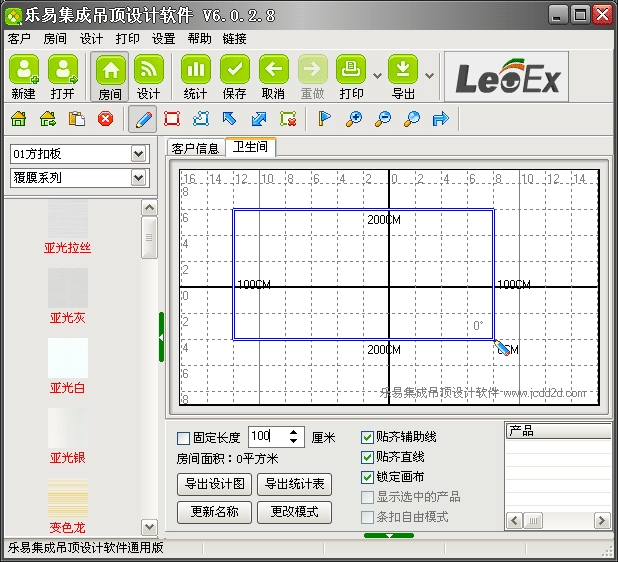Open the 设计 (Design) view icon
This screenshot has height=562, width=618.
[x=149, y=71]
